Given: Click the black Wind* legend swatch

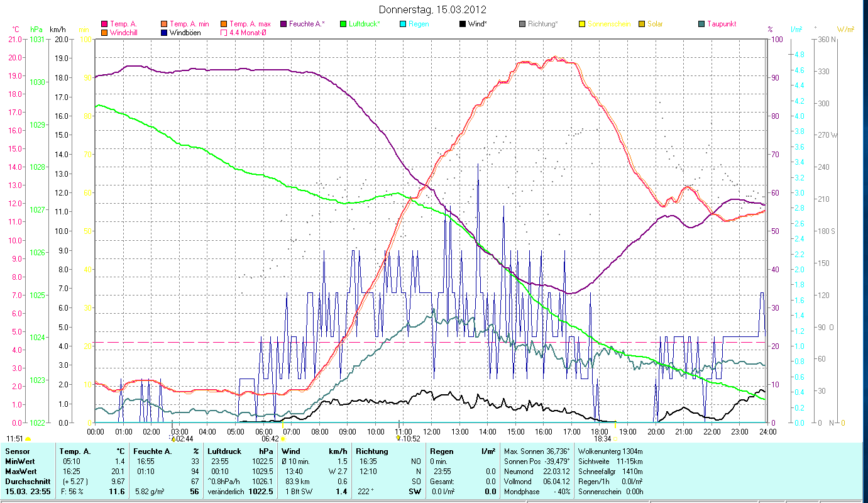Looking at the screenshot, I should pyautogui.click(x=463, y=24).
